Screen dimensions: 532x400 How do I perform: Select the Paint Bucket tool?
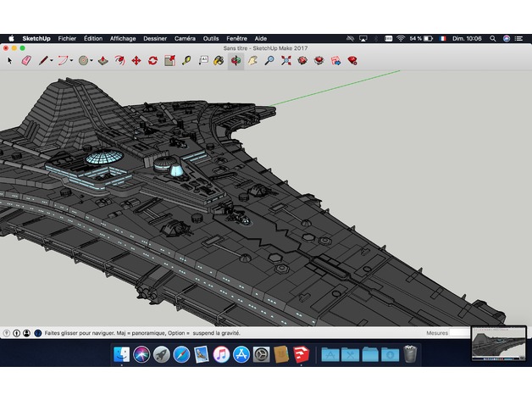(x=219, y=61)
